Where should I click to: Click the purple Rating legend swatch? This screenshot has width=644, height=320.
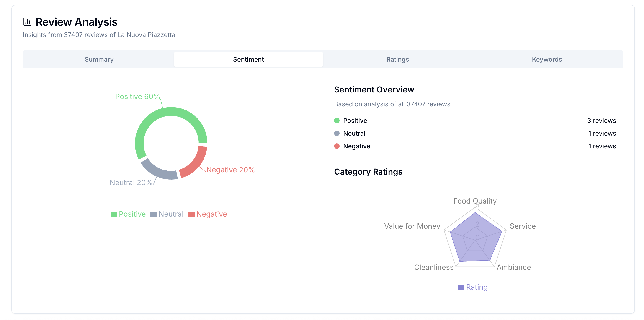pos(461,287)
